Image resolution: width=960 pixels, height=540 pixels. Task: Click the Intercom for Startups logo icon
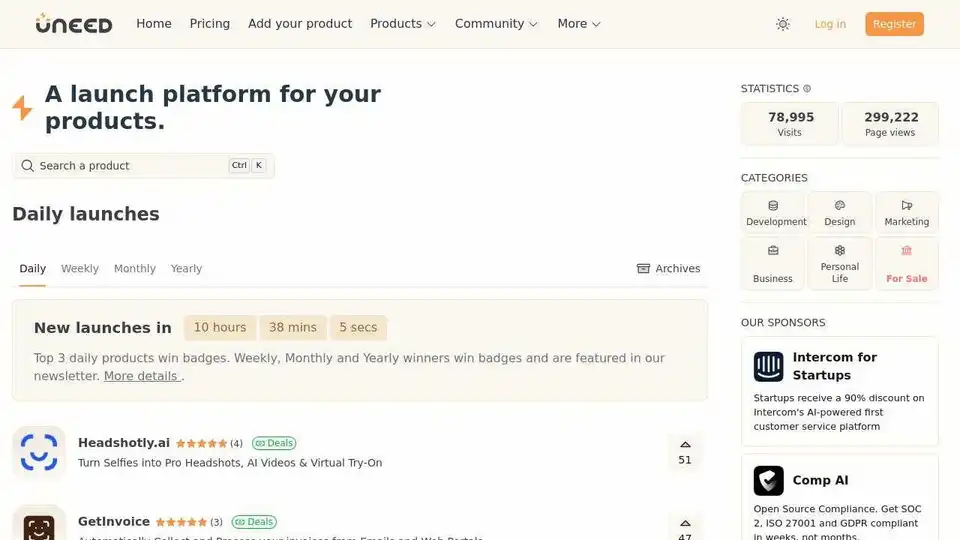768,367
